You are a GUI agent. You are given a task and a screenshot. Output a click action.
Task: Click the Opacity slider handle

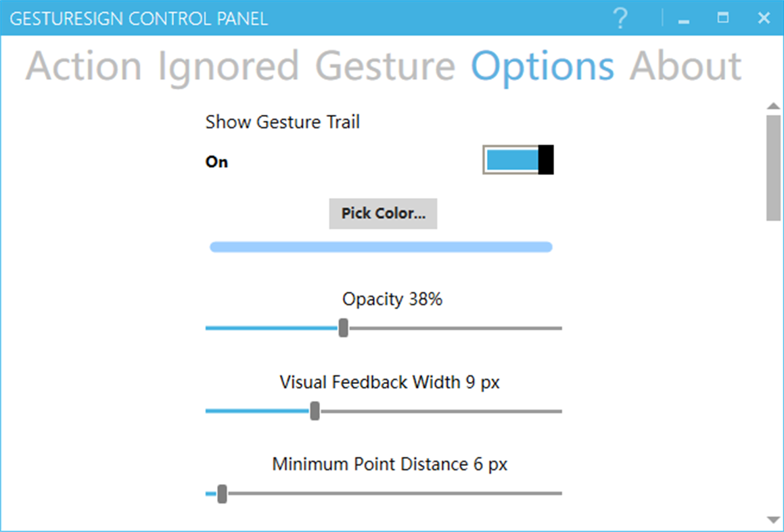[x=343, y=328]
